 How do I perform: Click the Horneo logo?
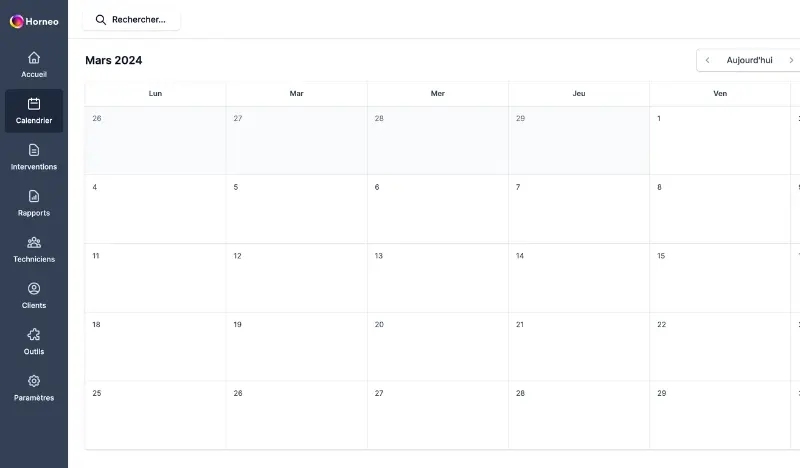pyautogui.click(x=34, y=21)
